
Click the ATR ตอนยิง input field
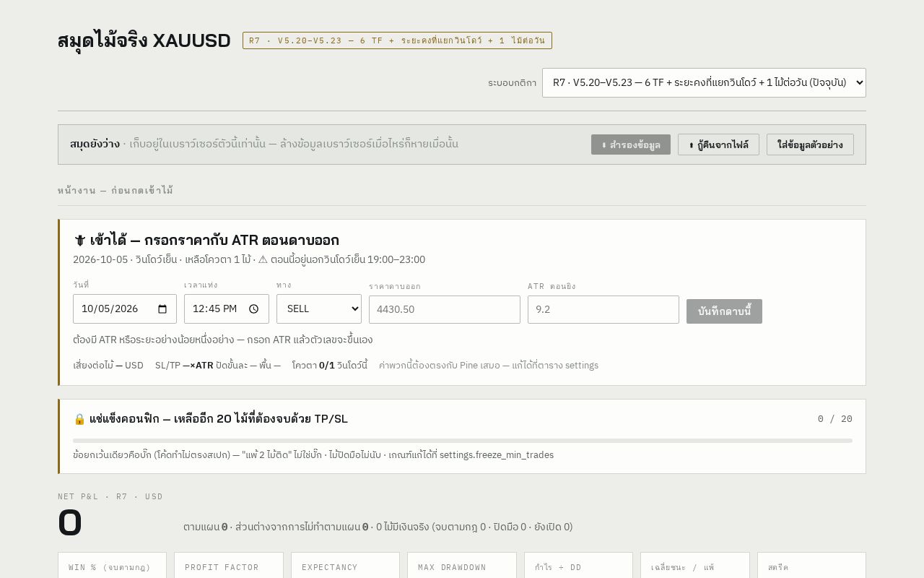tap(603, 309)
